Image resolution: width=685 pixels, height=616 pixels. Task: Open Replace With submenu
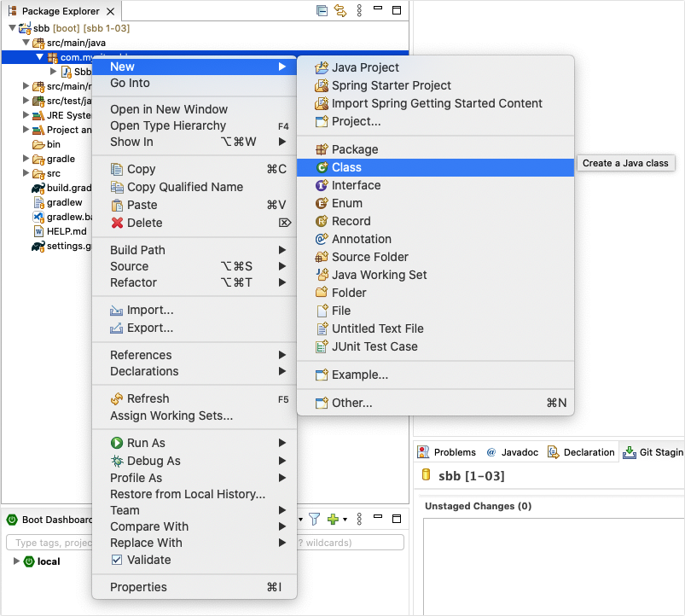[x=194, y=543]
